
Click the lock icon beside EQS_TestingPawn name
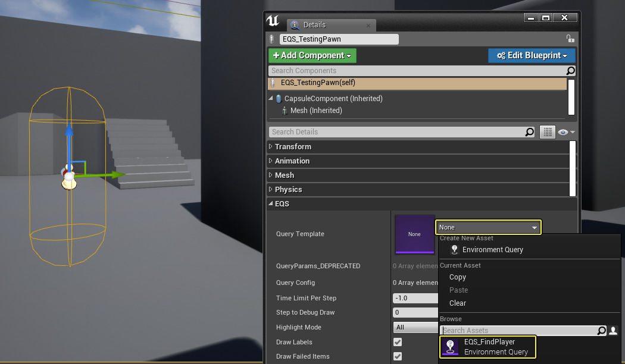tap(570, 38)
